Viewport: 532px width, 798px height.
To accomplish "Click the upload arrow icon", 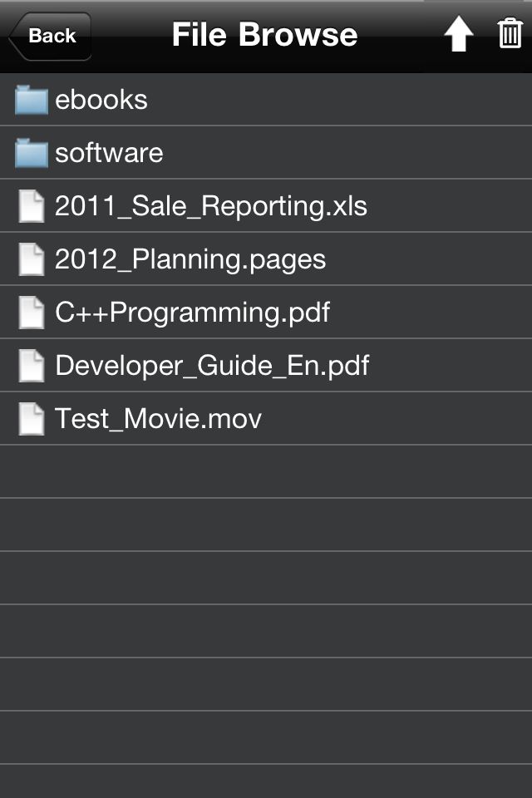I will click(458, 34).
